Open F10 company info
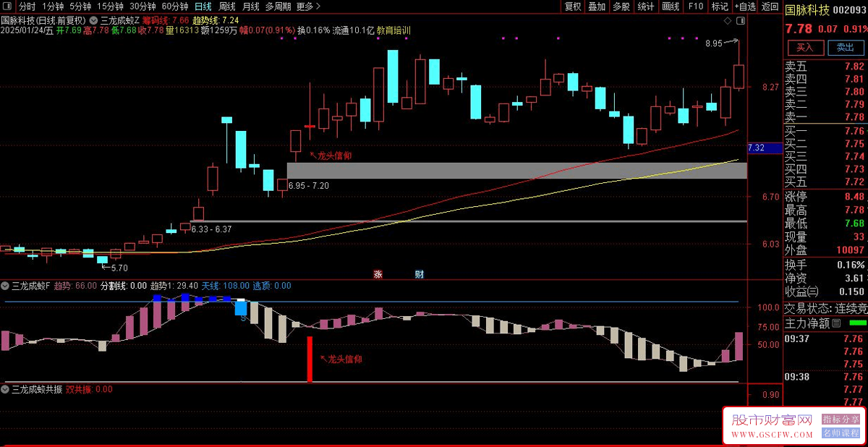The width and height of the screenshot is (868, 447). pyautogui.click(x=695, y=7)
